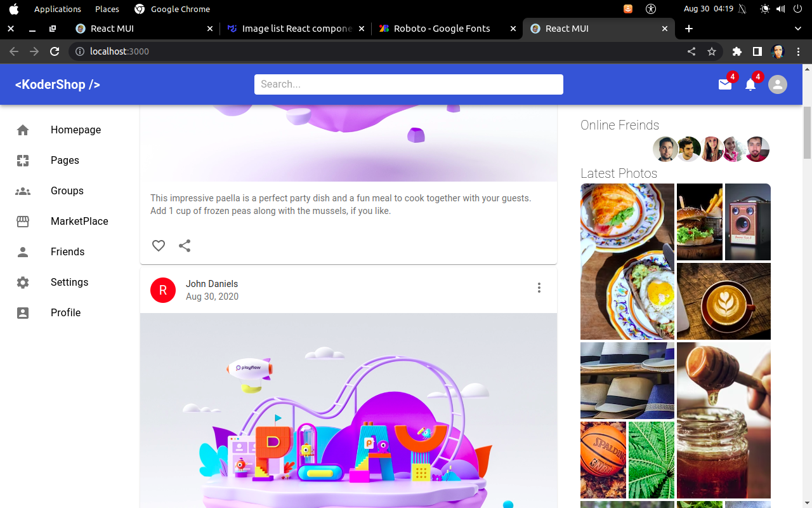The width and height of the screenshot is (812, 508).
Task: Open Profile from sidebar list
Action: [x=66, y=312]
